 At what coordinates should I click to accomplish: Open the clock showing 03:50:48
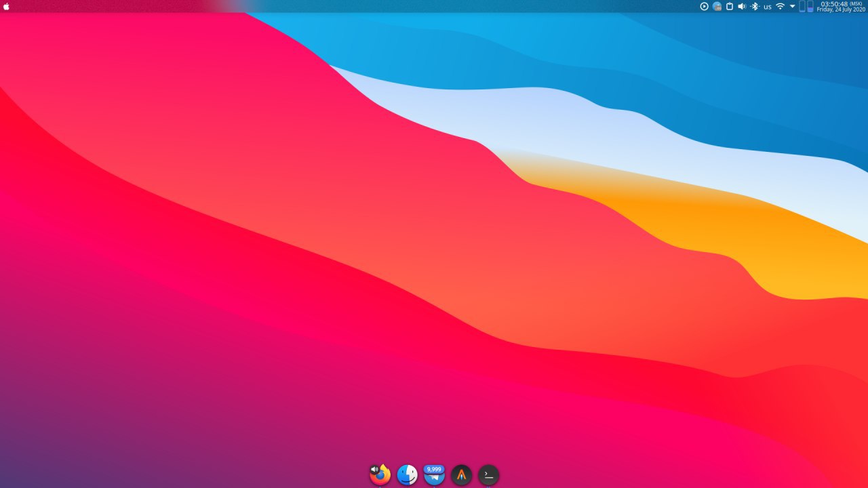pyautogui.click(x=834, y=3)
